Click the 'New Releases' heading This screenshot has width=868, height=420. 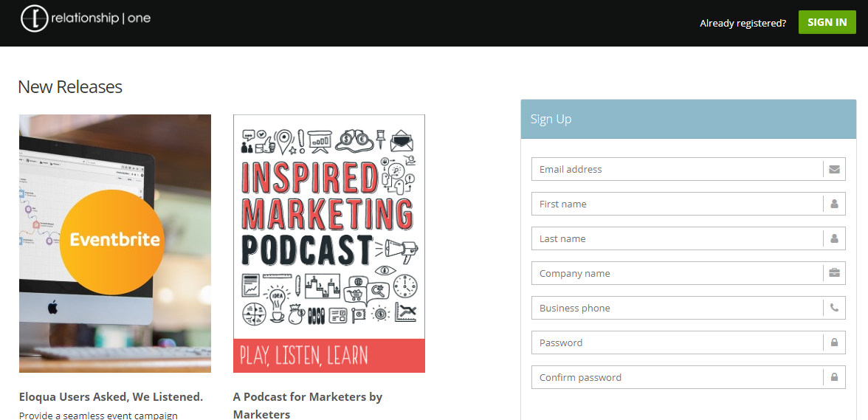coord(70,87)
